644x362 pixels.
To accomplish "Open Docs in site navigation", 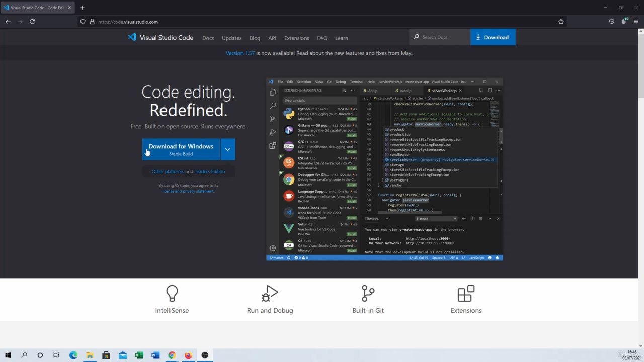I will coord(208,38).
